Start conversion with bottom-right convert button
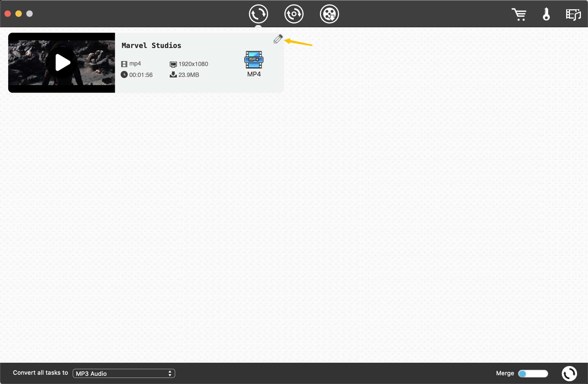Viewport: 588px width, 384px height. (x=569, y=373)
